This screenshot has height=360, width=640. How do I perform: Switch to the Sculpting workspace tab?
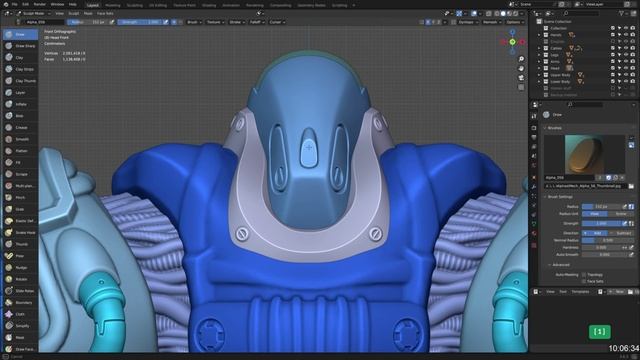click(135, 5)
